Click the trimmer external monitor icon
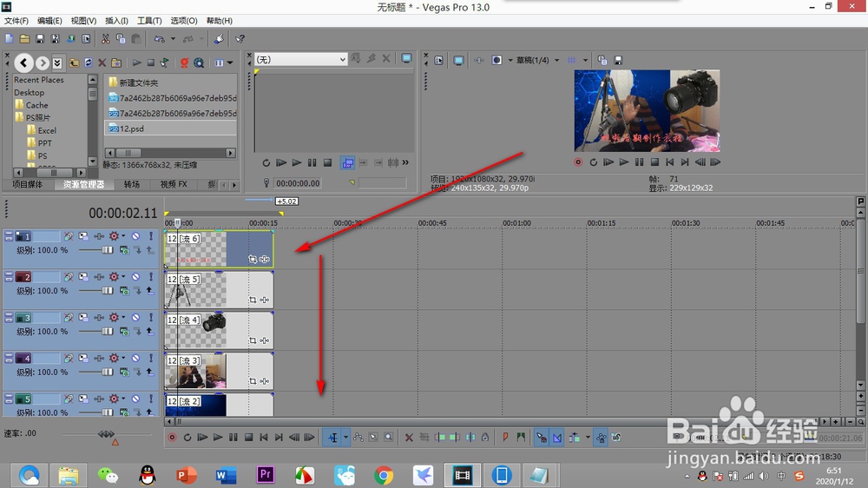Image resolution: width=868 pixels, height=488 pixels. click(406, 58)
